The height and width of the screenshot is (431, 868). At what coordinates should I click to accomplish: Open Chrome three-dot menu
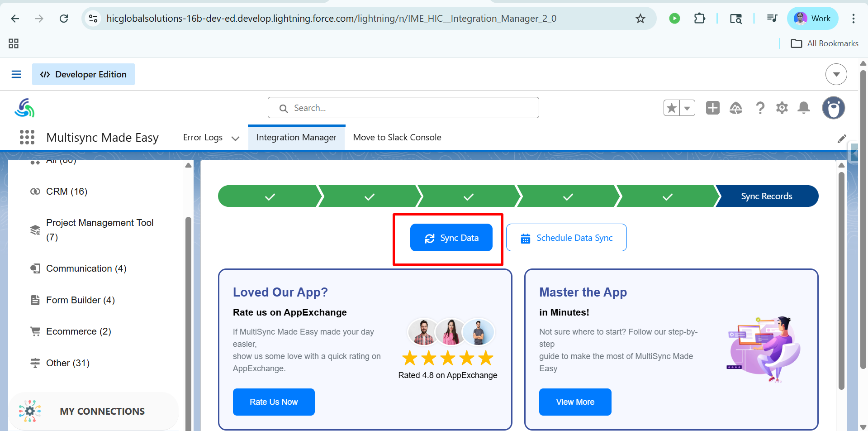click(x=853, y=19)
